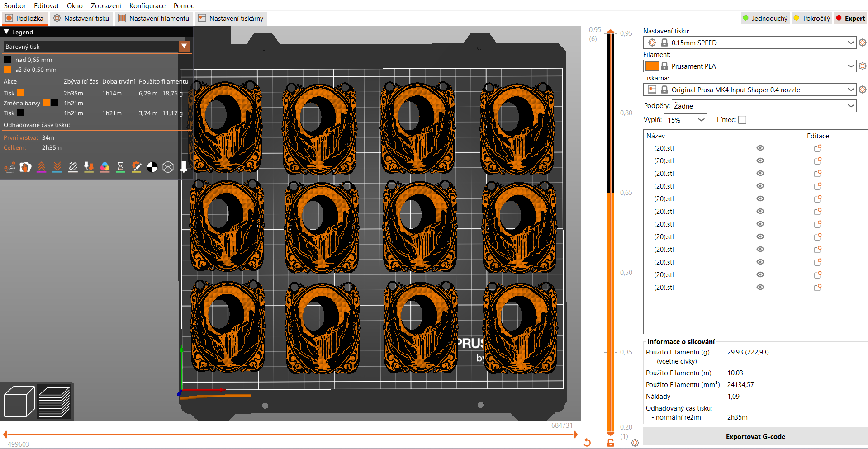868x449 pixels.
Task: Select Jednoduchý simple mode
Action: coord(765,19)
